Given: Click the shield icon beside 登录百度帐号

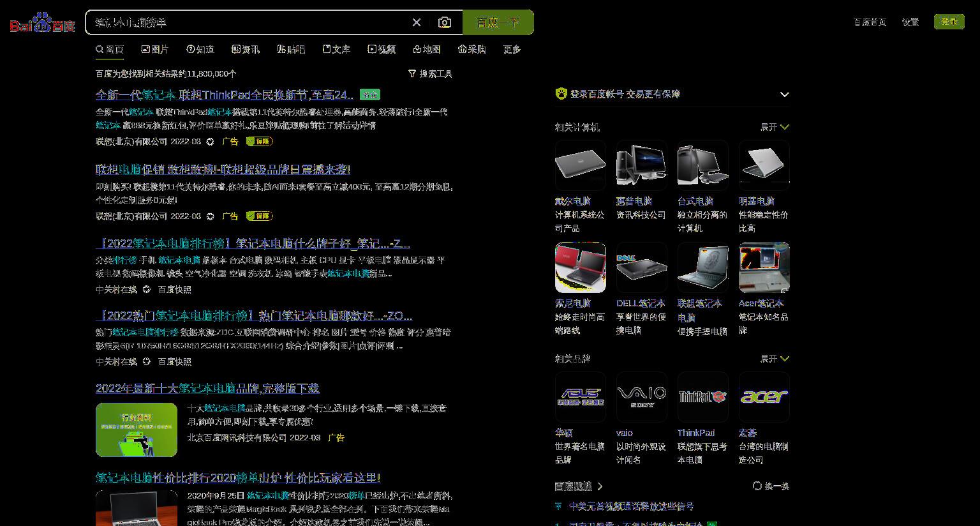Looking at the screenshot, I should (561, 94).
